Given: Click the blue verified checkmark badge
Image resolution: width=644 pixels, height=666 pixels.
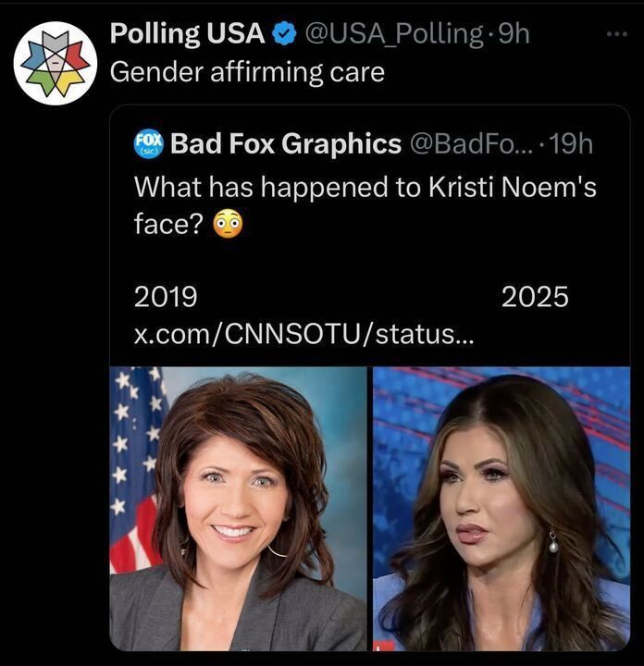Looking at the screenshot, I should (x=284, y=34).
